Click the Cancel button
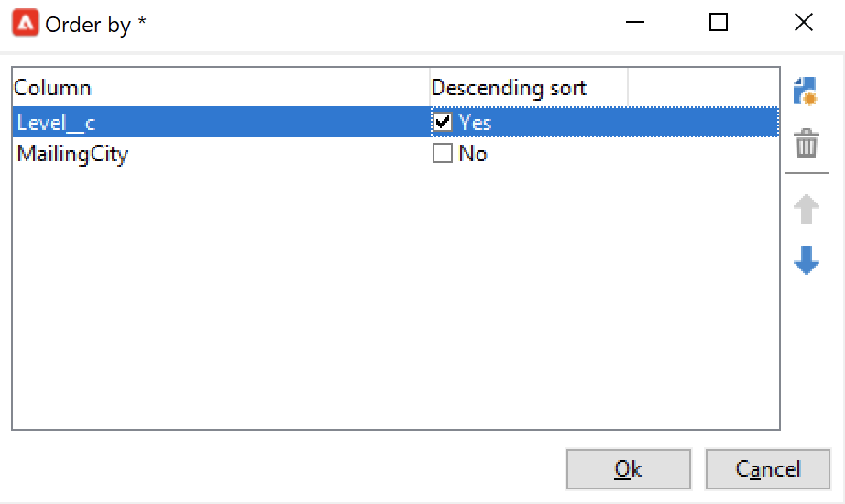 pos(768,469)
